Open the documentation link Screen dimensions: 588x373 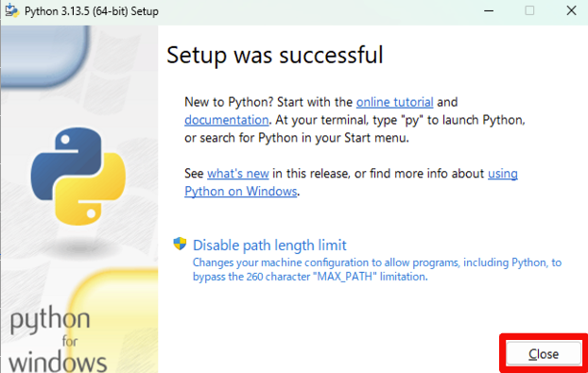pyautogui.click(x=227, y=120)
